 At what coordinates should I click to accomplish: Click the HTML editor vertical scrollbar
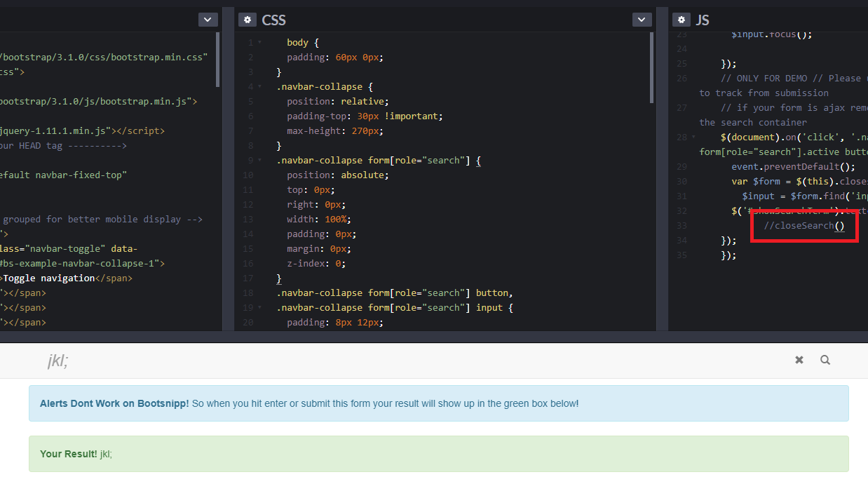tap(217, 60)
